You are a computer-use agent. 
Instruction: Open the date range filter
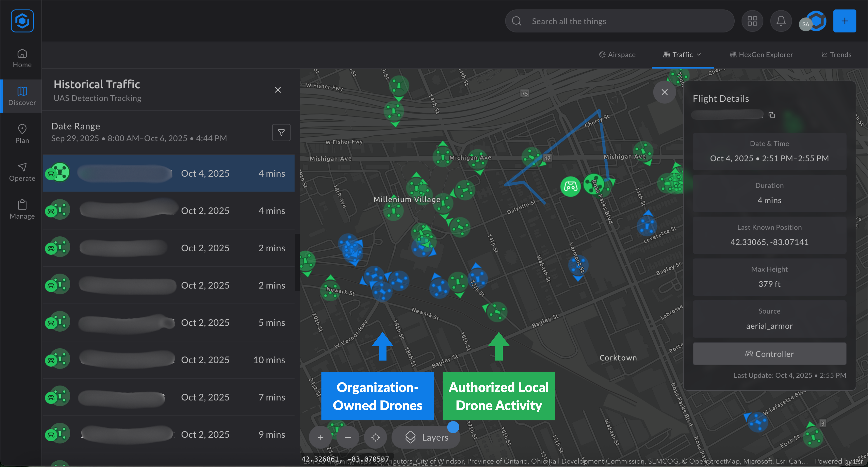[281, 132]
